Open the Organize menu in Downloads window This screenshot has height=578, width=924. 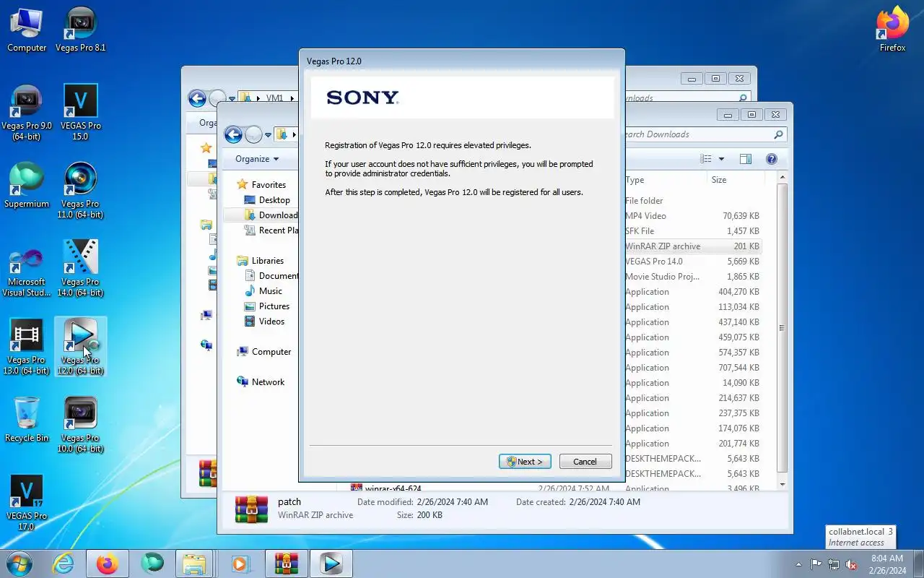257,159
